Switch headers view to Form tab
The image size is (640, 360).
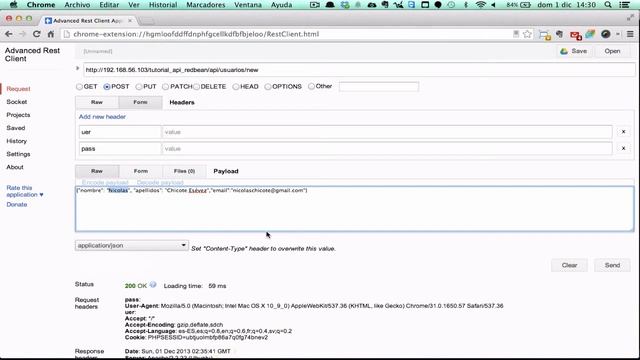[140, 102]
